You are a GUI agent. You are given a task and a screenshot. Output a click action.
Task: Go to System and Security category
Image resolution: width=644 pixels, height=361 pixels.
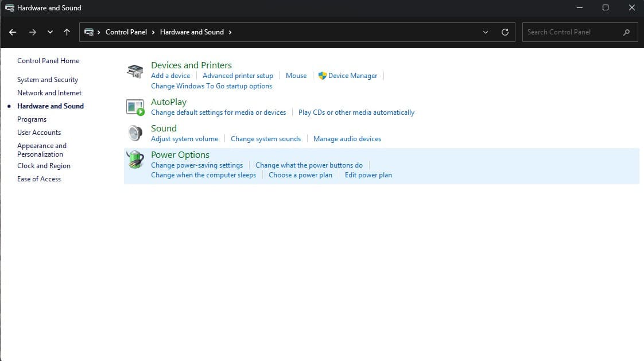point(48,80)
